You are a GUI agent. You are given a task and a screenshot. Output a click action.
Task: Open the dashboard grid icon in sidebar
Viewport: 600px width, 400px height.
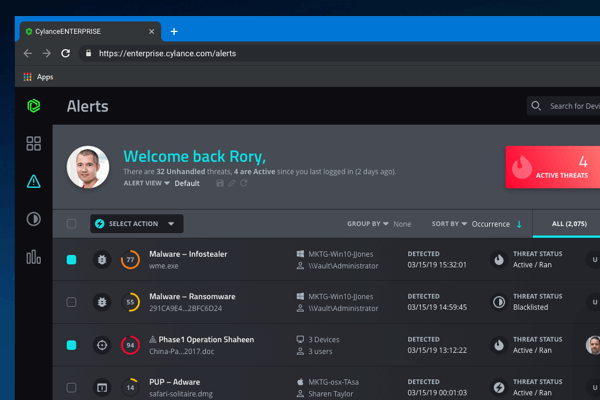33,144
